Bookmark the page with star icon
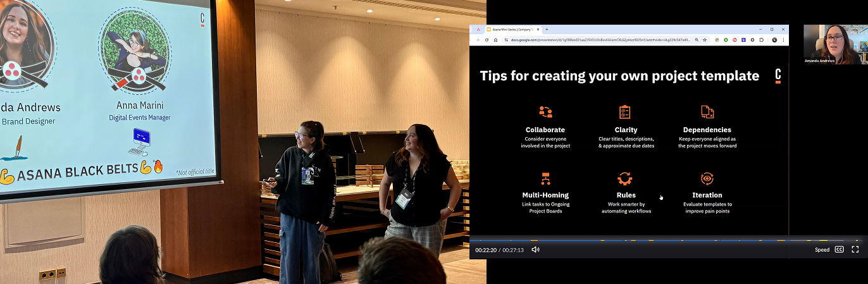 point(705,40)
